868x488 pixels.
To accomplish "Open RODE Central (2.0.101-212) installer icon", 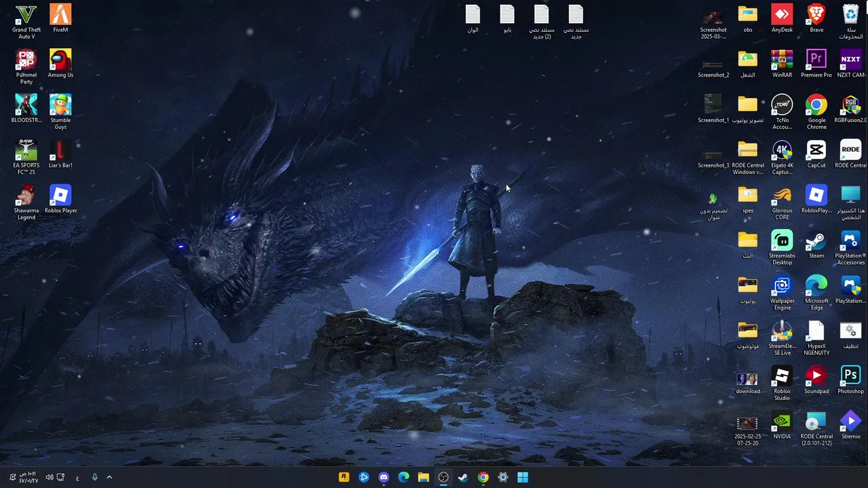I will tap(816, 428).
